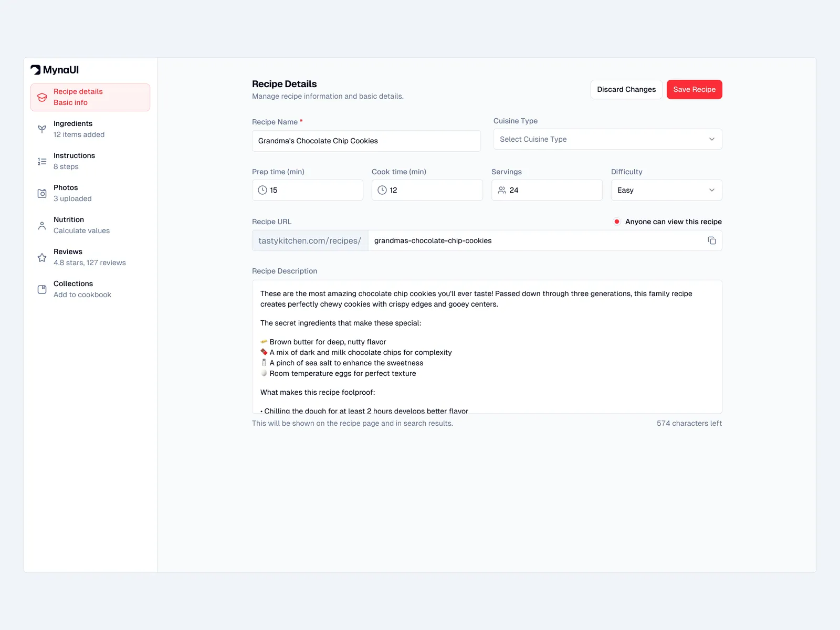Click the Cuisine Type chevron arrow
Screen dimensions: 840x630
(x=711, y=139)
